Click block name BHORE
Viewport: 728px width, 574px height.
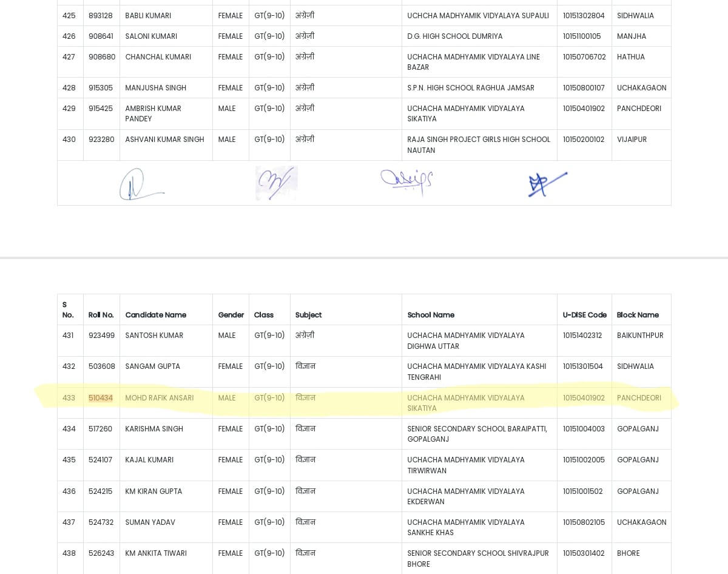[629, 553]
